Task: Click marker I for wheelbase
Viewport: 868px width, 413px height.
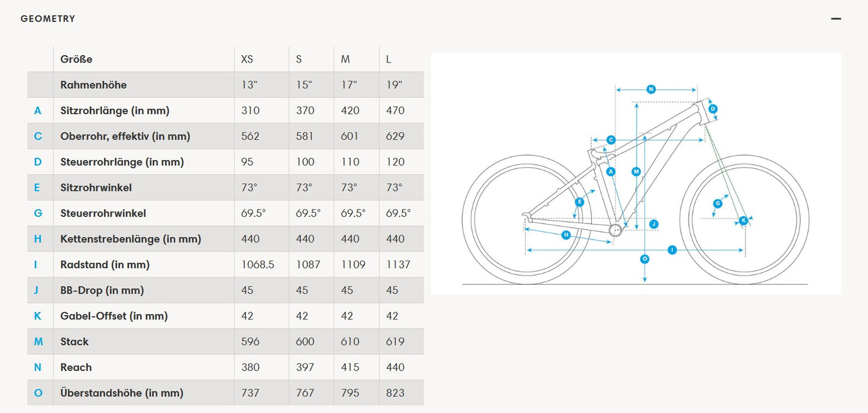Action: pyautogui.click(x=672, y=250)
